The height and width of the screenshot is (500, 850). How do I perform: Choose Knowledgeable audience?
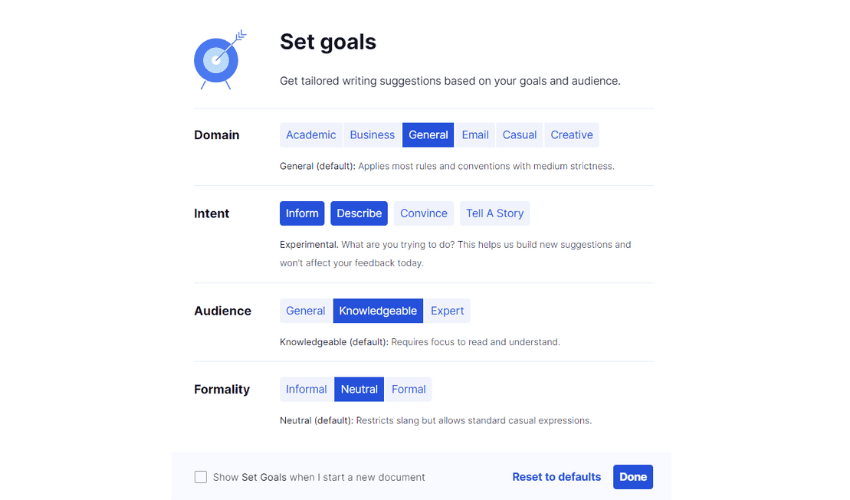pyautogui.click(x=377, y=311)
